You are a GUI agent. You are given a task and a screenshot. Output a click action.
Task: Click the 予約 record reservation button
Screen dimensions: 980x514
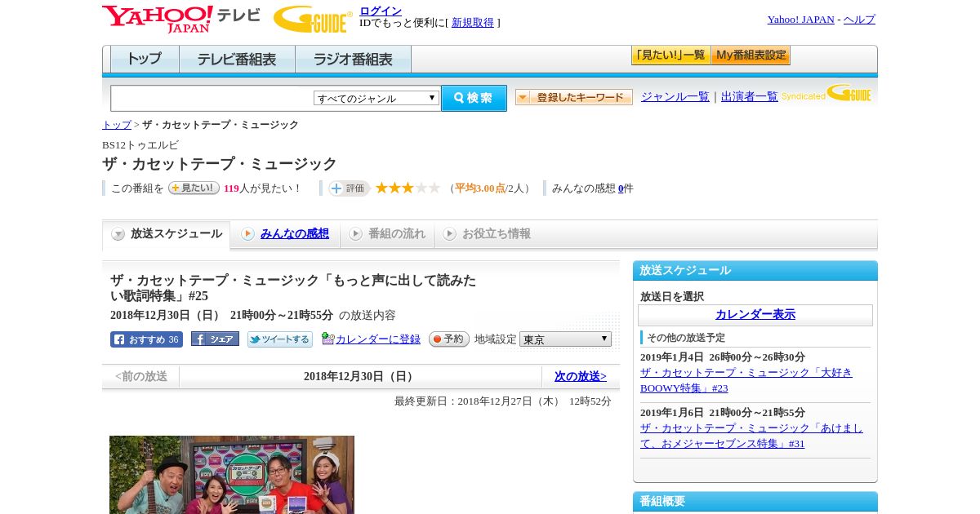[x=449, y=339]
